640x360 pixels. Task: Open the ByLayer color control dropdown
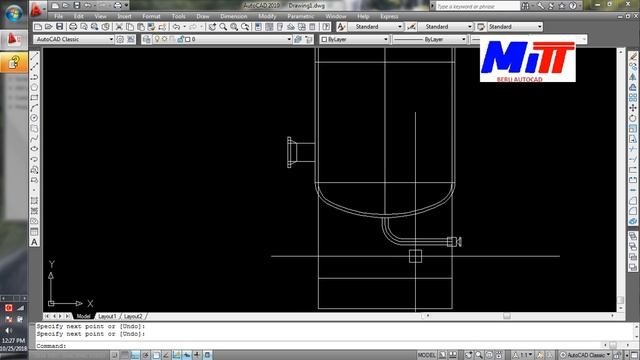pyautogui.click(x=354, y=39)
